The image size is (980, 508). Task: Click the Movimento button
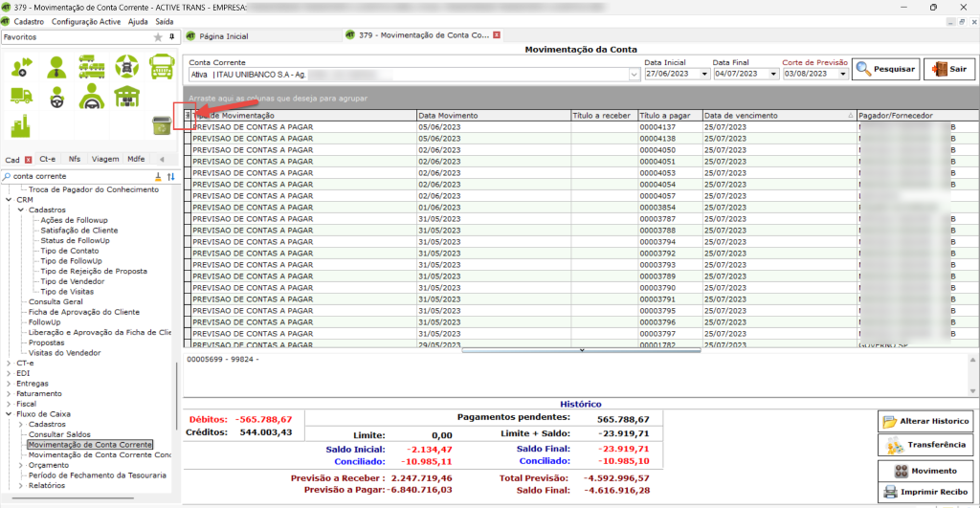(x=925, y=471)
